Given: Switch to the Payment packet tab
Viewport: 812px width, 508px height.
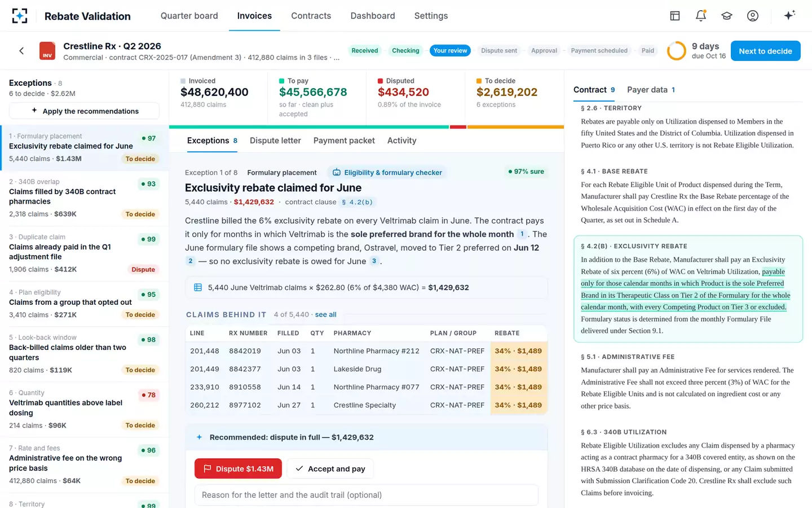Looking at the screenshot, I should [x=344, y=141].
